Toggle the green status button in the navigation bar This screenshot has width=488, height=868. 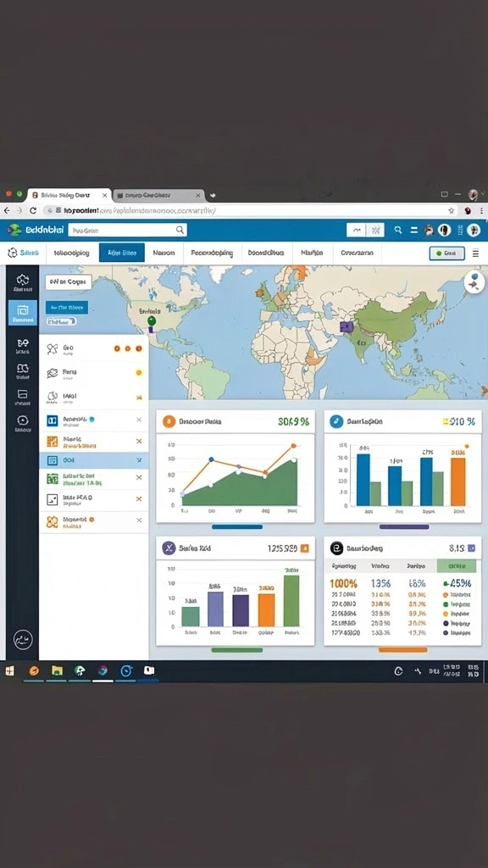pos(446,253)
